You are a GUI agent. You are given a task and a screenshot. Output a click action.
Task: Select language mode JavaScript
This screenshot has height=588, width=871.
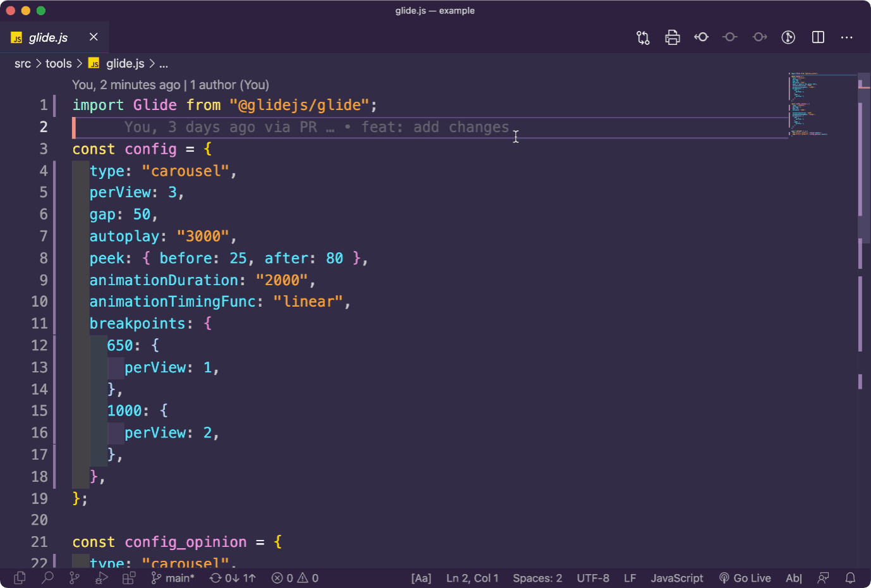(x=677, y=578)
